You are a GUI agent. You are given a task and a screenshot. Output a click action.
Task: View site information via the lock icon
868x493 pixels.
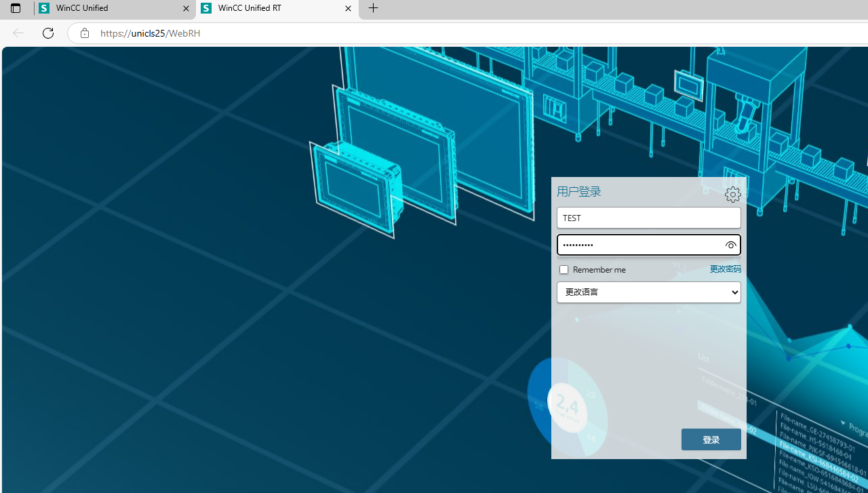tap(84, 33)
